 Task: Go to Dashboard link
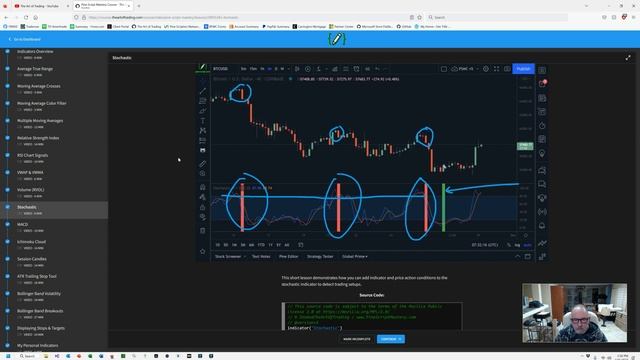click(x=25, y=39)
